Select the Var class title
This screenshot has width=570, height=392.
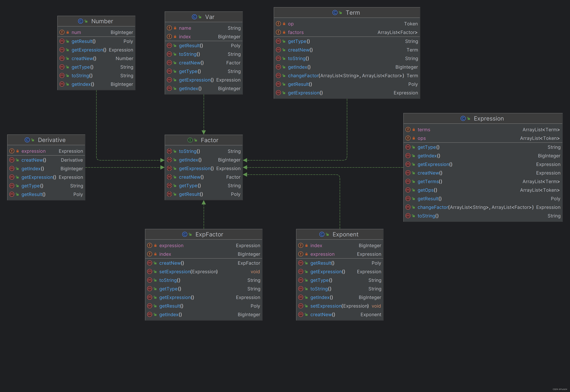point(210,17)
